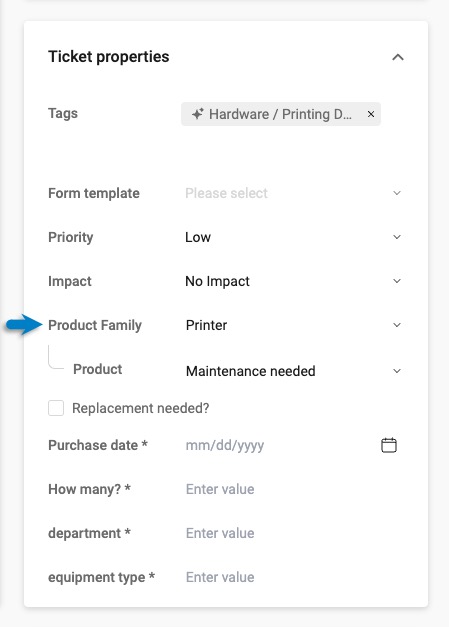Remove the Hardware / Printing tag

[x=371, y=114]
